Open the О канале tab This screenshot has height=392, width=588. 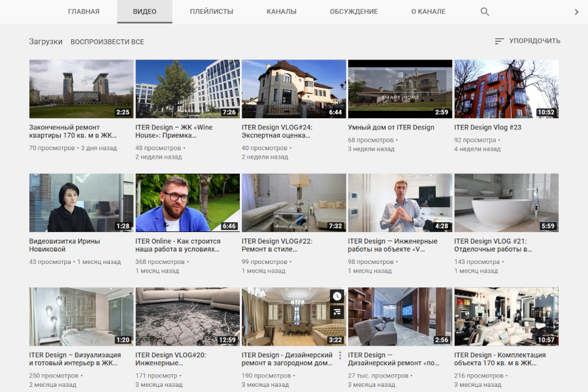(428, 12)
